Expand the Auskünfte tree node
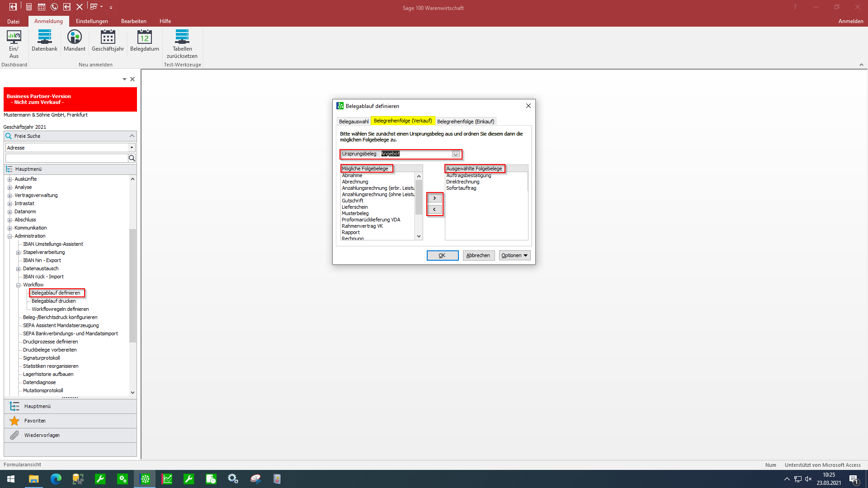Viewport: 868px width, 488px height. coord(9,179)
